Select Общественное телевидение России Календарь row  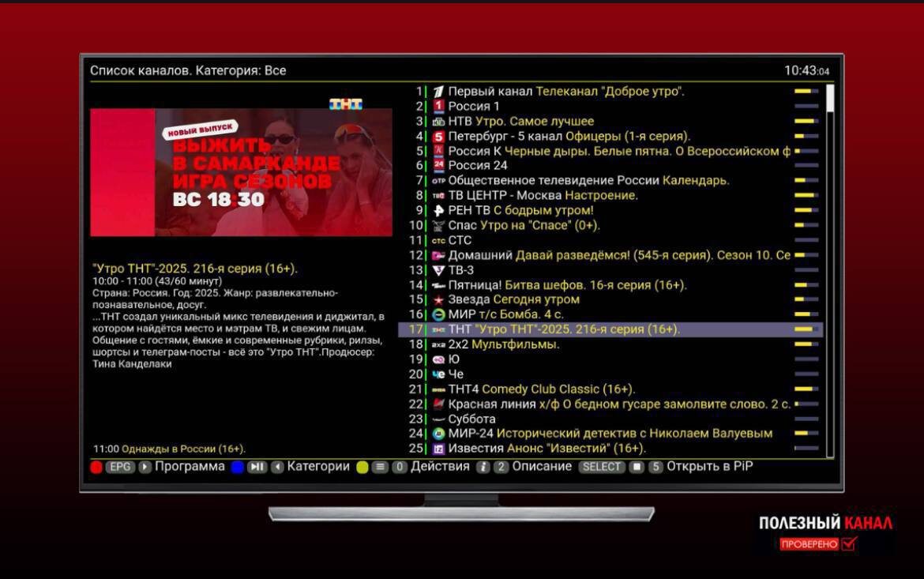click(611, 180)
